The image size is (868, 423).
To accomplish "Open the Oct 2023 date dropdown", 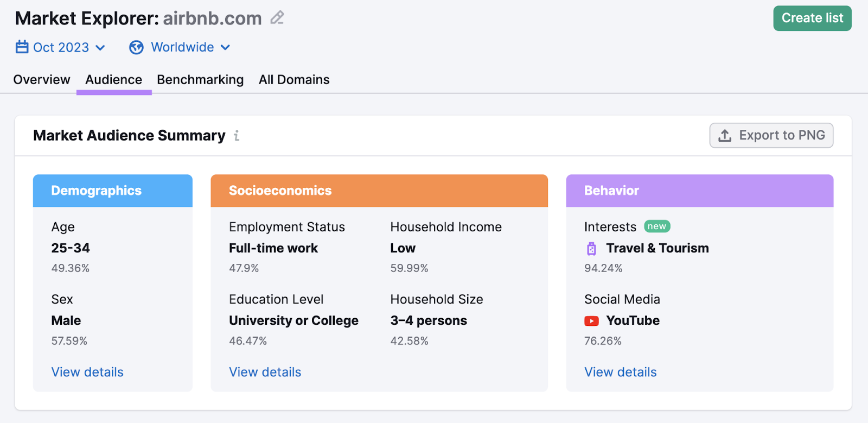I will 60,47.
